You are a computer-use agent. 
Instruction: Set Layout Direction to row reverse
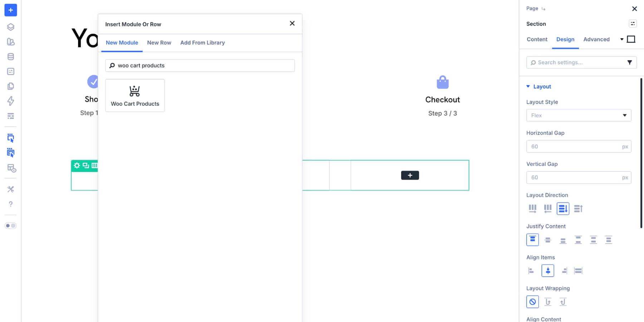click(x=548, y=209)
